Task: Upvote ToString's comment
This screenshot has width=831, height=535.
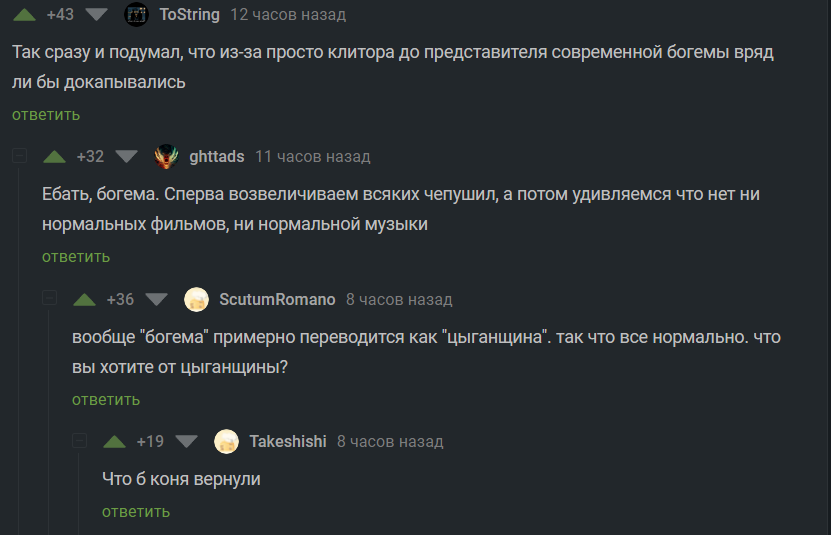Action: coord(26,15)
